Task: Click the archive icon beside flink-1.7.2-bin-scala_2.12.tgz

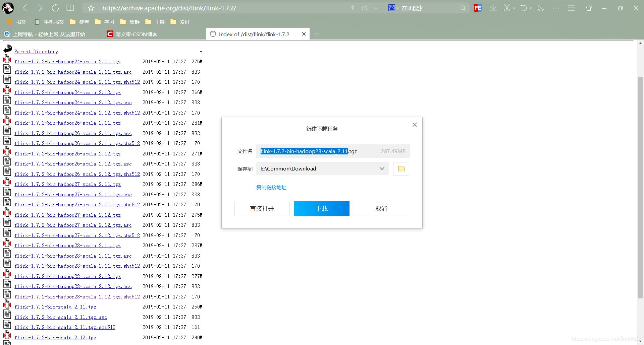Action: pos(7,336)
